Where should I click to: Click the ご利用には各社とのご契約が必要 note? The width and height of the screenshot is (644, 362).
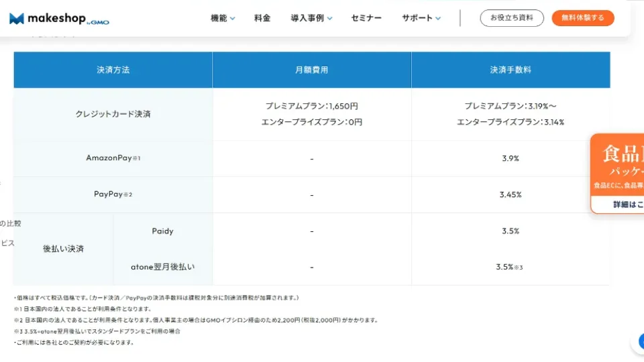coord(74,342)
